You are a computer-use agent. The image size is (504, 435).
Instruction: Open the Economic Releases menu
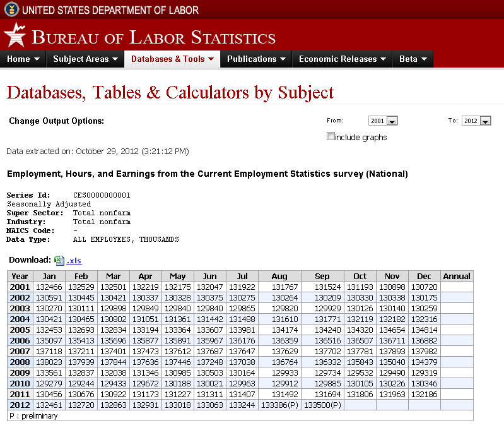click(342, 59)
